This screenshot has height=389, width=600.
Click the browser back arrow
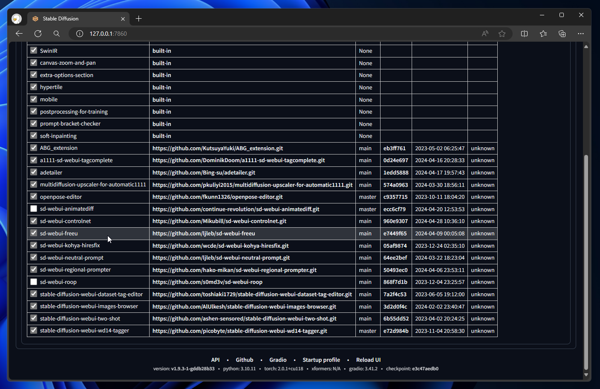19,34
